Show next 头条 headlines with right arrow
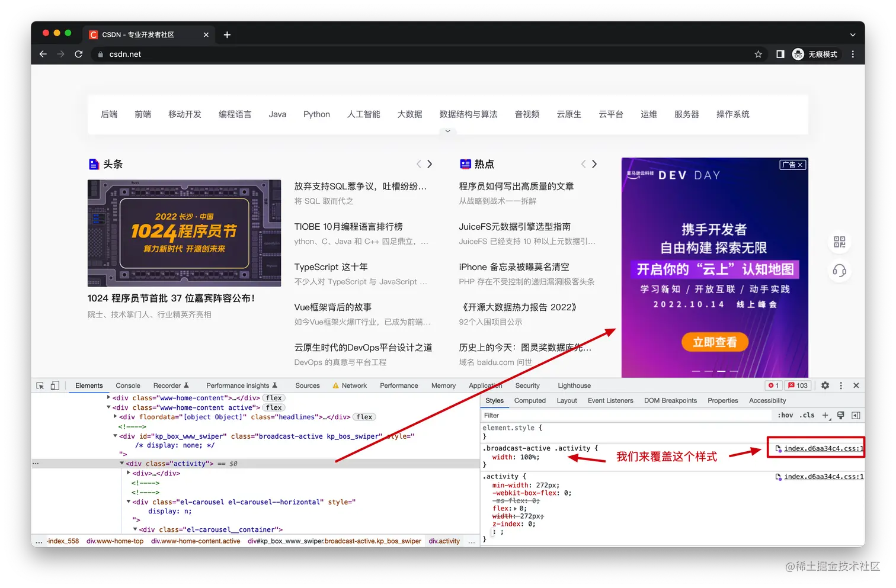896x588 pixels. click(x=430, y=164)
